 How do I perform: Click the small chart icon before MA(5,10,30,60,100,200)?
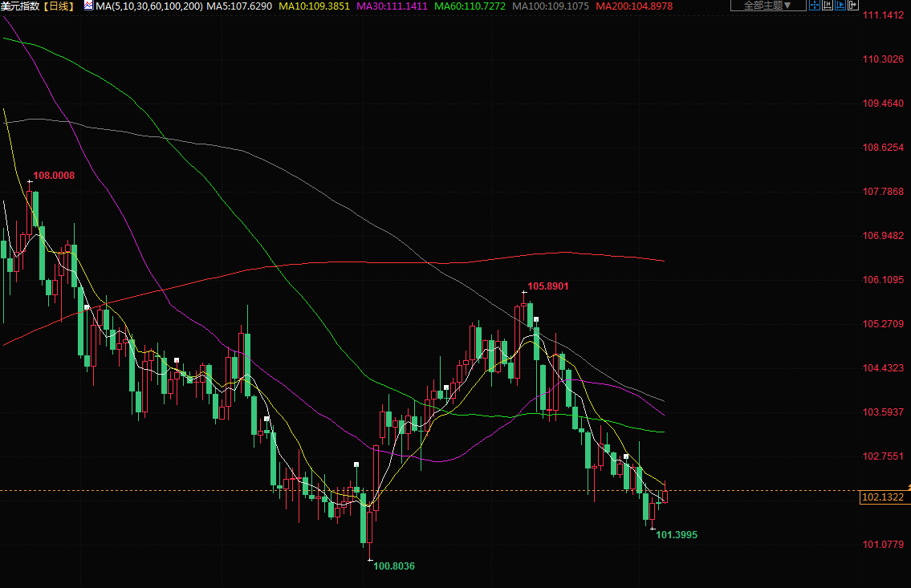point(87,6)
